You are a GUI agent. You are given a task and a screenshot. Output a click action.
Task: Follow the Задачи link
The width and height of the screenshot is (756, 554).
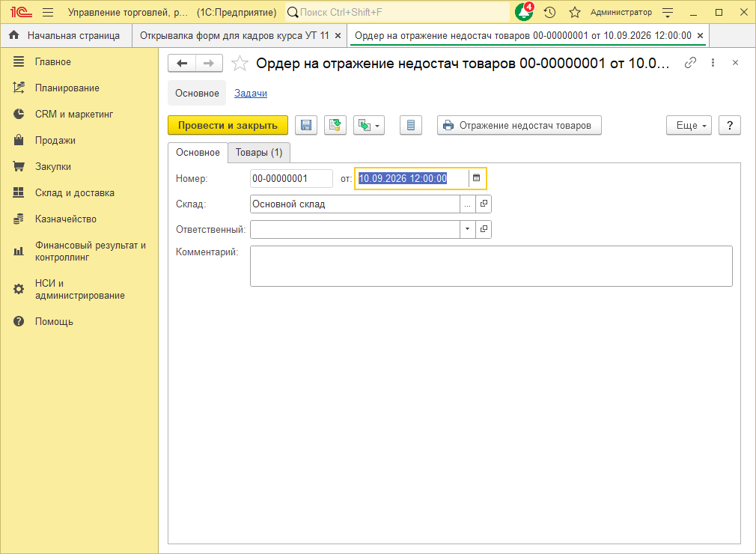point(251,93)
